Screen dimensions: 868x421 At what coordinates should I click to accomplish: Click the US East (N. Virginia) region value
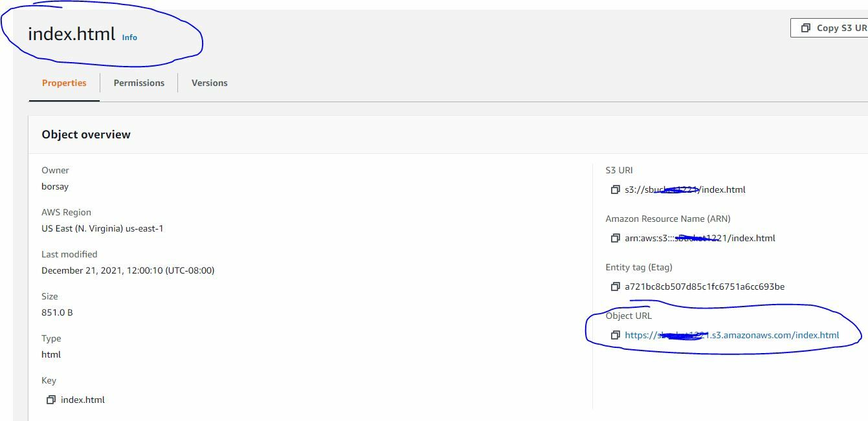pyautogui.click(x=102, y=228)
